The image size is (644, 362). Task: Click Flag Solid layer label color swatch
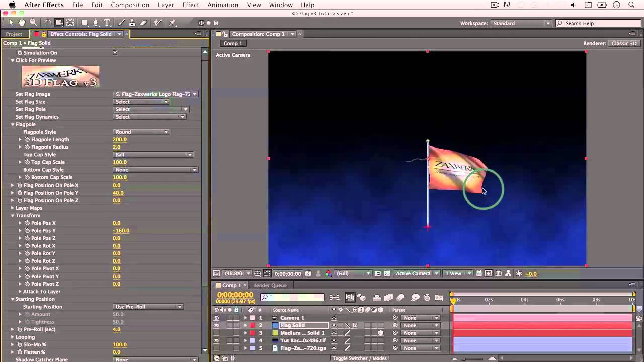[x=252, y=325]
